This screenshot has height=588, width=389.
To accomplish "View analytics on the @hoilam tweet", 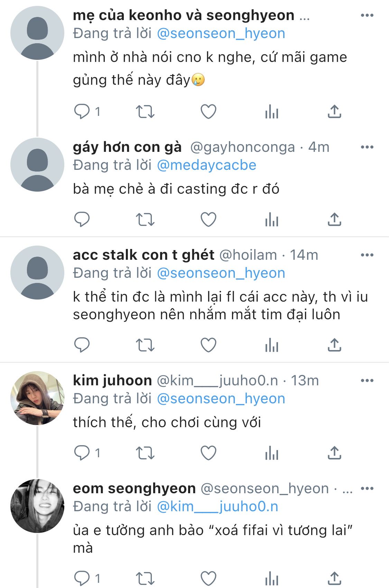I will click(x=272, y=345).
